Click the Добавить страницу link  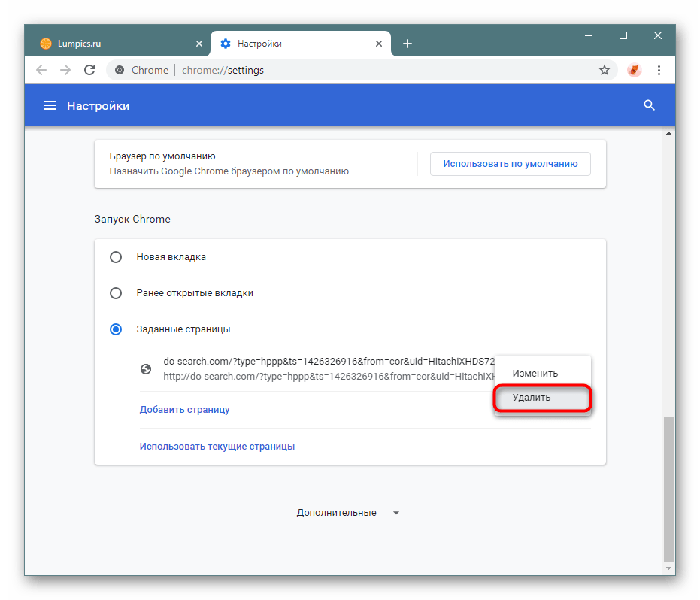(184, 409)
